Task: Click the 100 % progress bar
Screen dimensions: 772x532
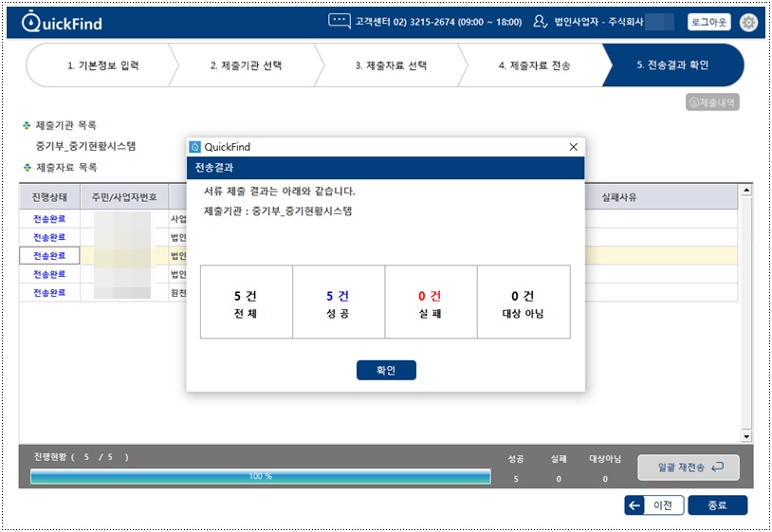Action: click(x=261, y=476)
